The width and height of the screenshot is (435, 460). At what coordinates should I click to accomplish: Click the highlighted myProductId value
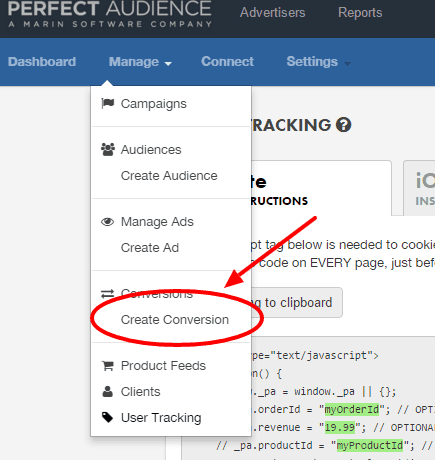(370, 445)
